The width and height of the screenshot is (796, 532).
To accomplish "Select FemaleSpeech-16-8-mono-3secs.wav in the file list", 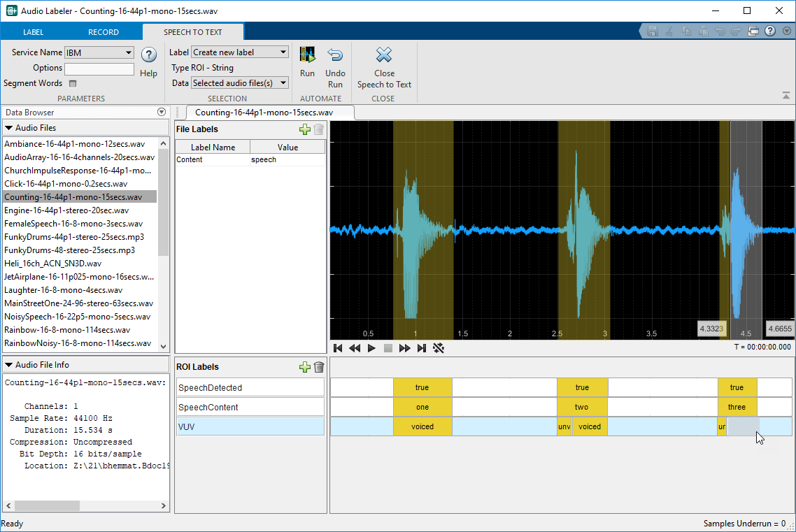I will click(x=73, y=224).
